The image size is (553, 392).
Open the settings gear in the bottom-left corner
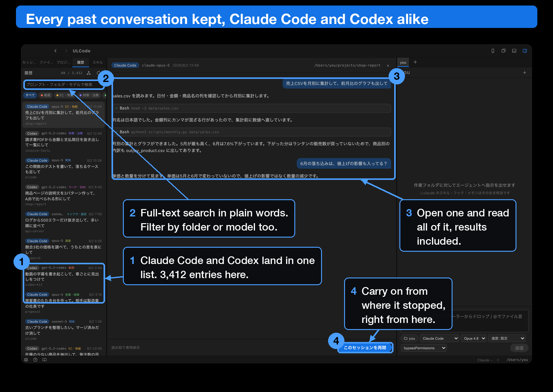pyautogui.click(x=26, y=360)
